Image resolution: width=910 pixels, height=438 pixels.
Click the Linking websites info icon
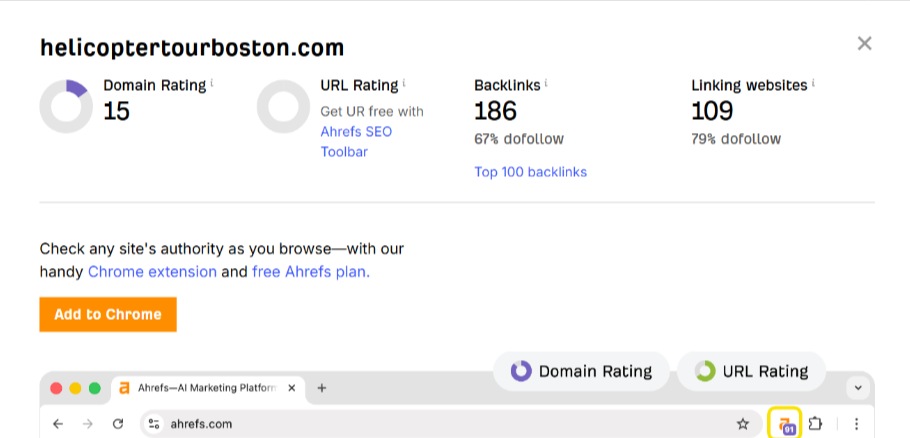[813, 84]
